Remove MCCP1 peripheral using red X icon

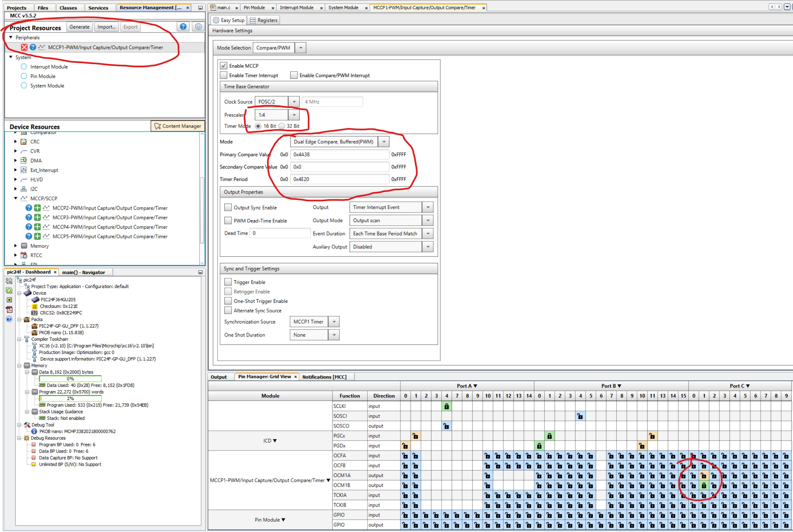[24, 47]
